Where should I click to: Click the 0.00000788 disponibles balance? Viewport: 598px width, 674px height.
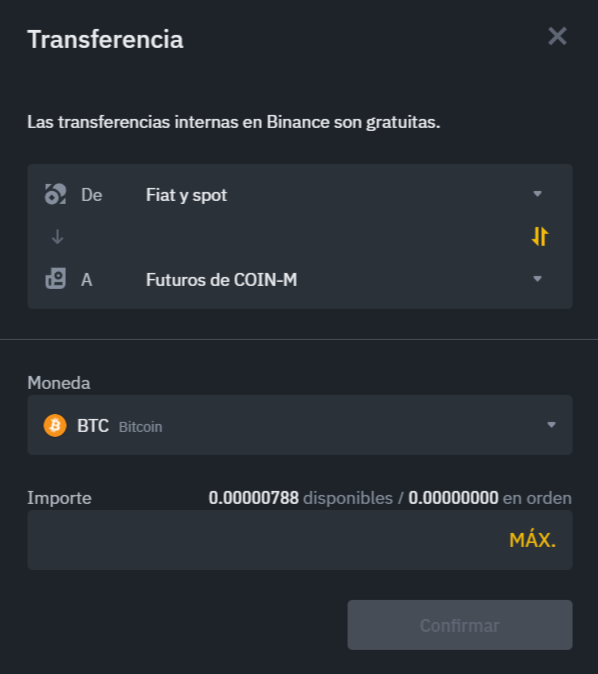pyautogui.click(x=301, y=498)
